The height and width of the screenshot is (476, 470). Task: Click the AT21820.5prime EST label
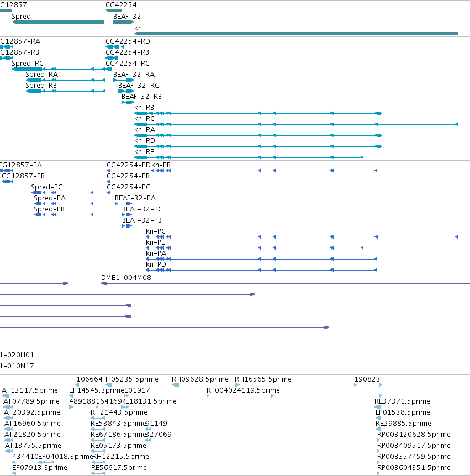click(33, 435)
